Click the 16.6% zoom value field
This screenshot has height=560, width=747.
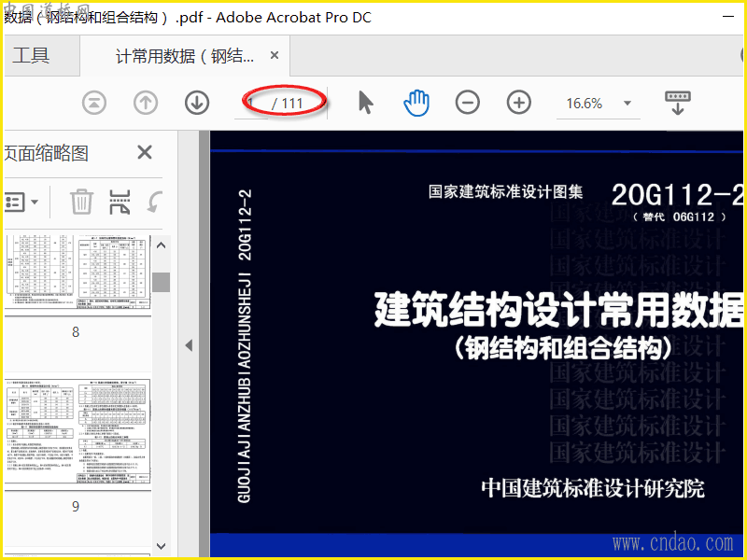(x=585, y=104)
